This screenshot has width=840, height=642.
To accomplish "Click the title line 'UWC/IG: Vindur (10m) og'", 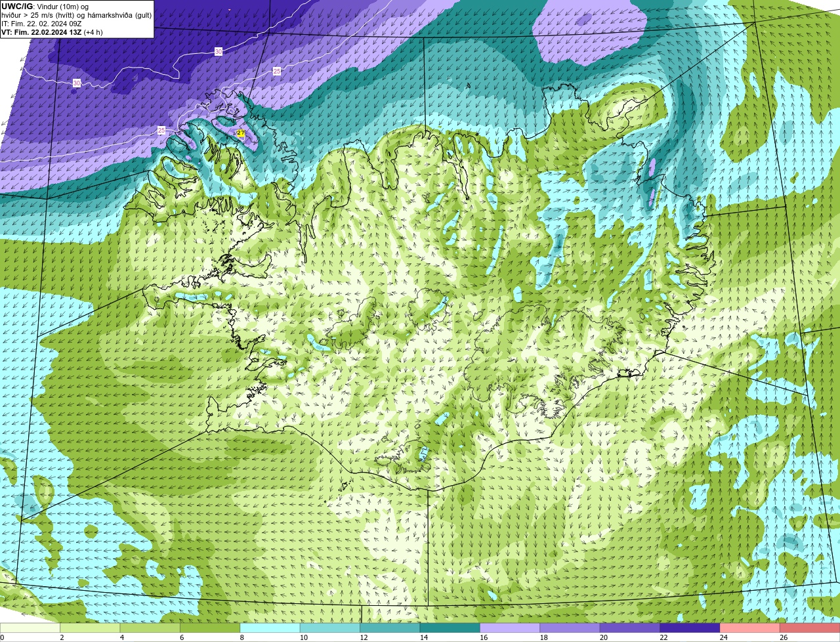I will 45,7.
